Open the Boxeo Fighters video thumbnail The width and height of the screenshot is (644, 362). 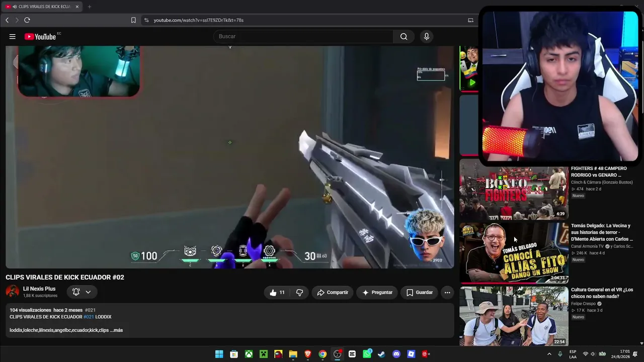coord(514,190)
